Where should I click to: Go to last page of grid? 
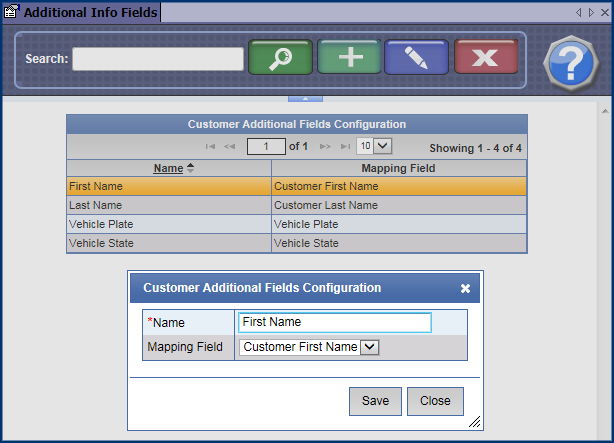345,147
